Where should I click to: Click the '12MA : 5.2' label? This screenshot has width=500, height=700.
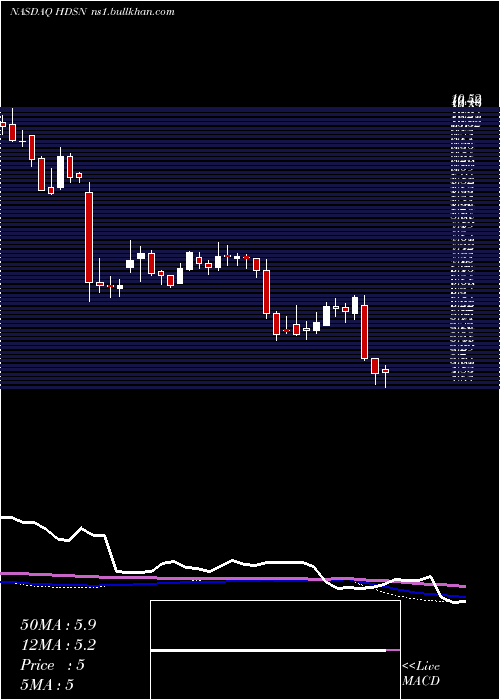[x=58, y=645]
